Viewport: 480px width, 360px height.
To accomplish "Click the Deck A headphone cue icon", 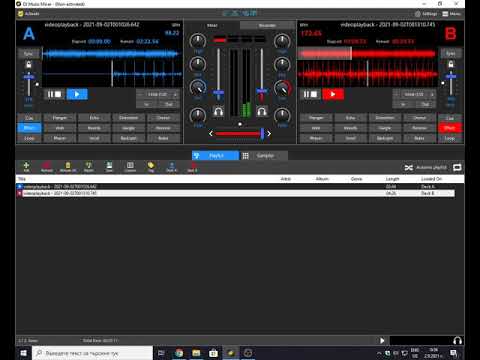I will [218, 111].
